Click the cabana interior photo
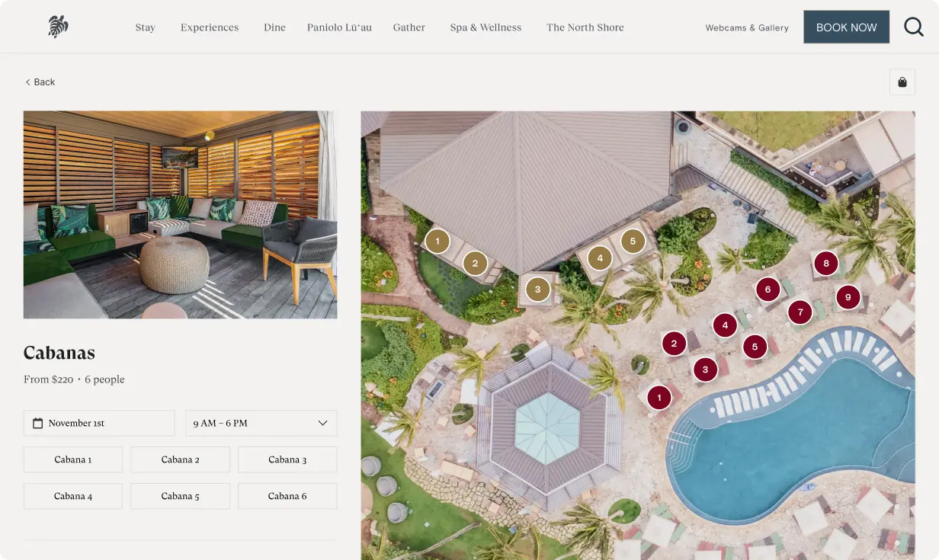 tap(180, 215)
